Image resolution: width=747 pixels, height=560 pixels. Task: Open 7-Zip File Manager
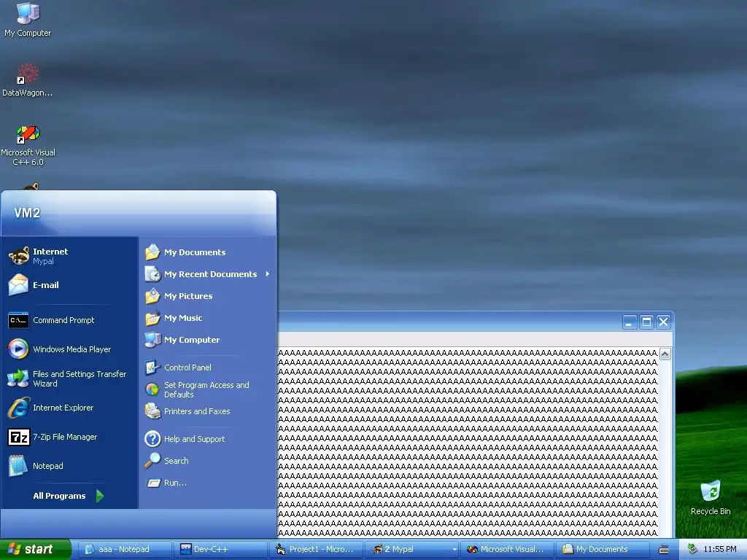69,437
